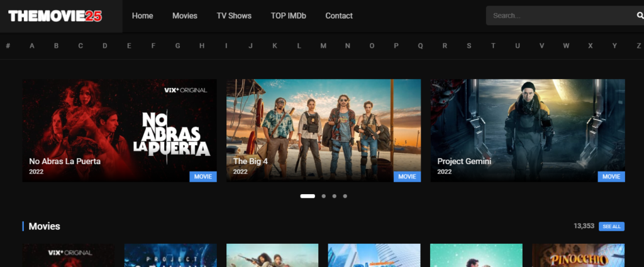Click the Movies section heading
Viewport: 644px width, 267px height.
click(45, 226)
